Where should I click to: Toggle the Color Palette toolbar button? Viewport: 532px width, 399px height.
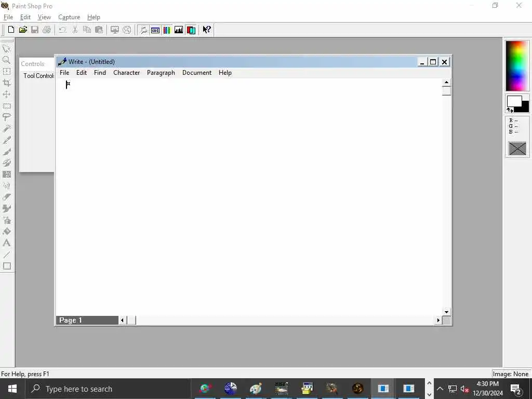tap(167, 30)
